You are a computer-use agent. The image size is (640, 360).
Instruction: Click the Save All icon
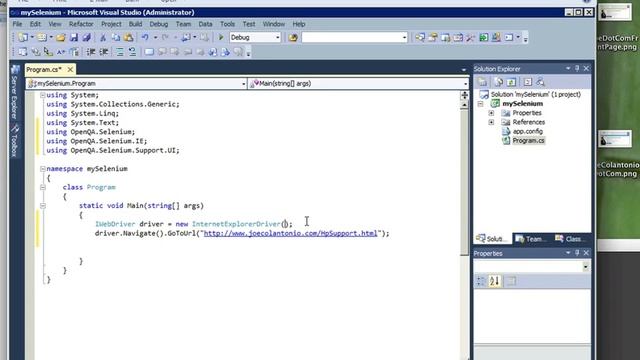87,38
